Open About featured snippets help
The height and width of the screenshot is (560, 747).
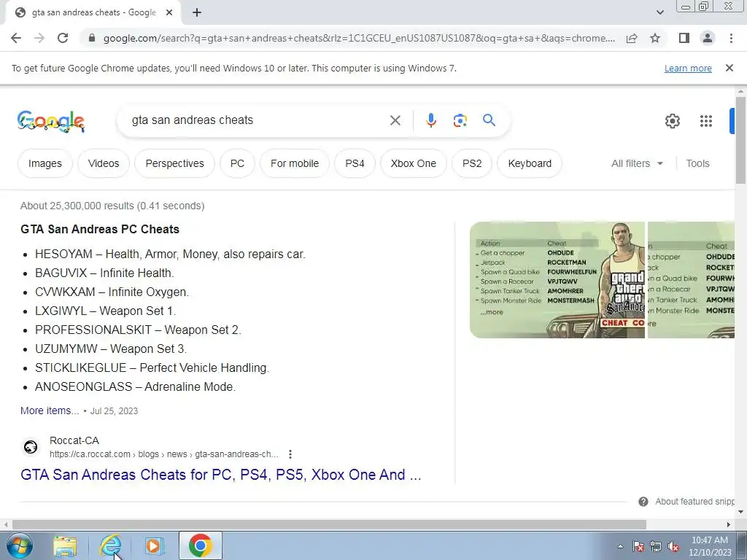tap(686, 502)
